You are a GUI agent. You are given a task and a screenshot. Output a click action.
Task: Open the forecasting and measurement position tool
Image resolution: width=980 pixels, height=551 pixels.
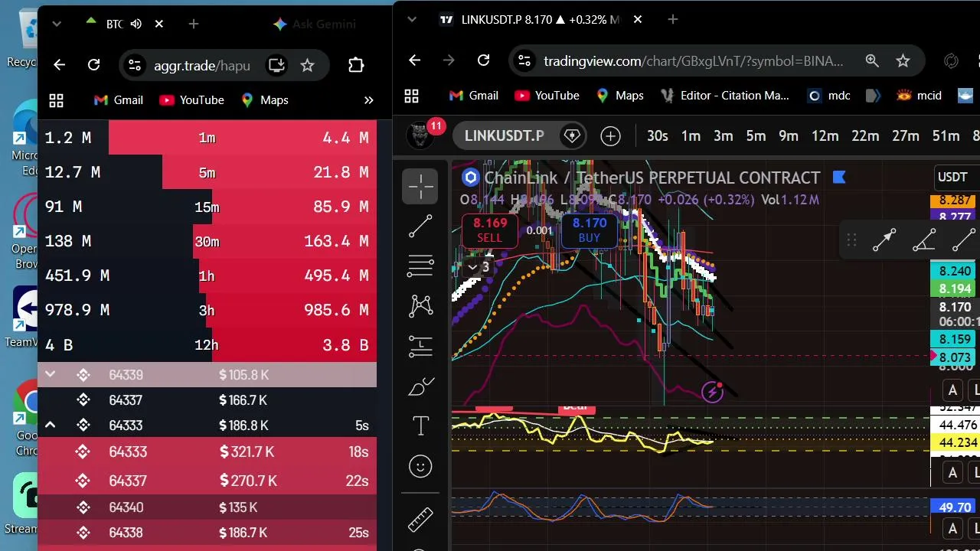click(420, 346)
